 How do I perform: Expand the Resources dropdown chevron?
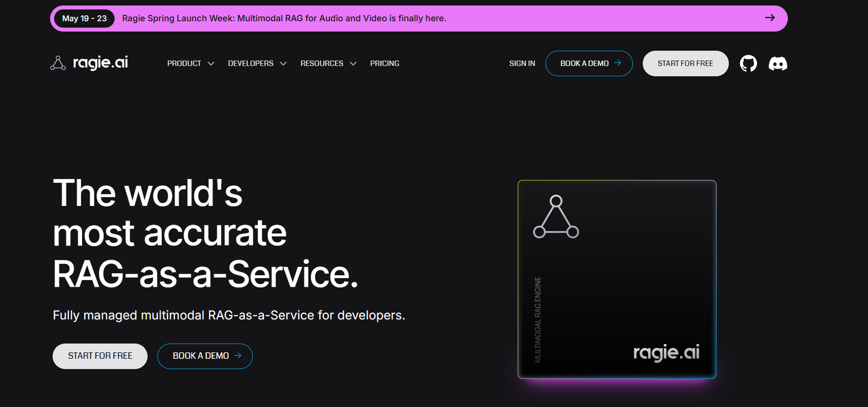click(x=353, y=64)
